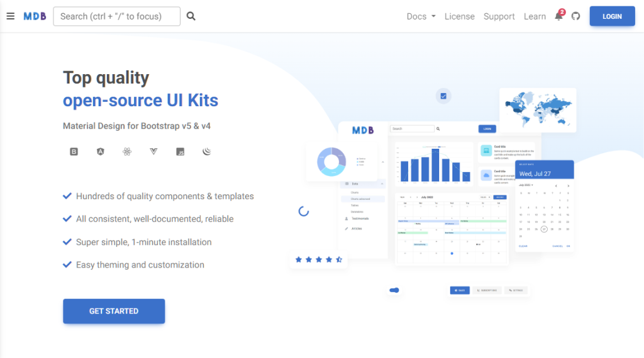Screen dimensions: 644x358
Task: Open the Learn section
Action: tap(535, 16)
